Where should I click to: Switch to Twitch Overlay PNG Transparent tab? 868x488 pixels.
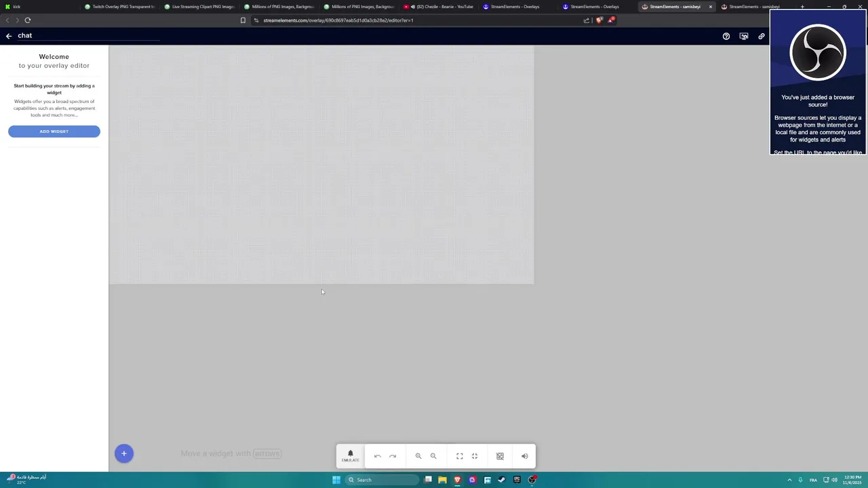(121, 7)
